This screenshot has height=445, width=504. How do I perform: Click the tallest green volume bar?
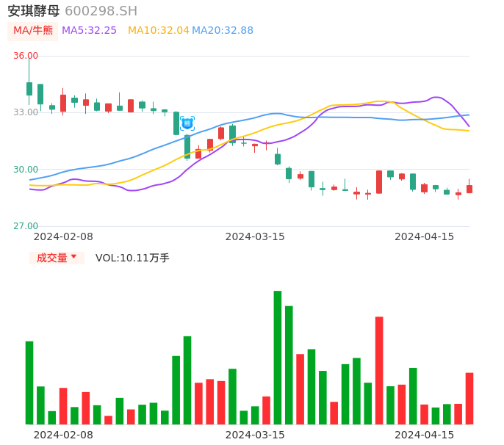(x=278, y=357)
